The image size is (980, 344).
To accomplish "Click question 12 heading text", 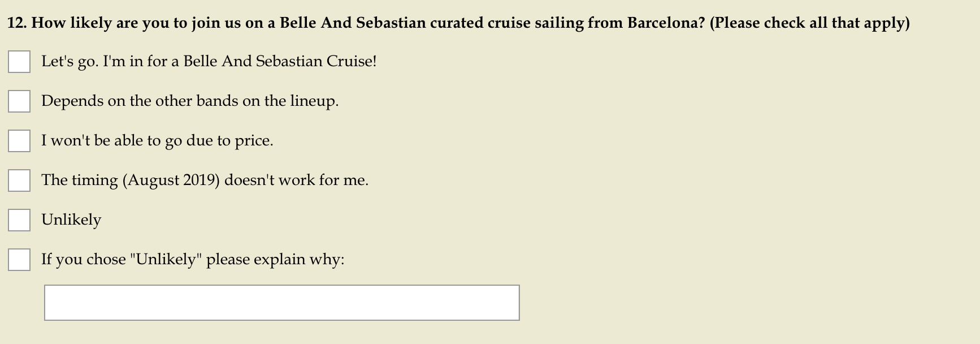I will tap(458, 23).
